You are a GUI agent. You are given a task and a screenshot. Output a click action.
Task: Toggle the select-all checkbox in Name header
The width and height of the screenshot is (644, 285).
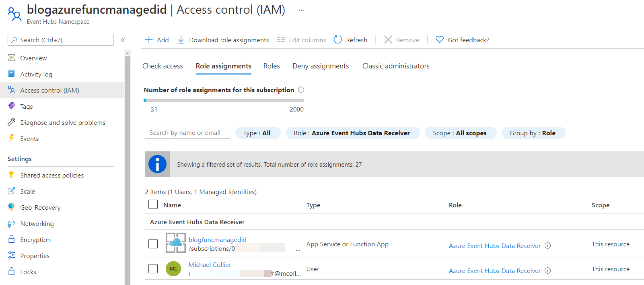(153, 204)
